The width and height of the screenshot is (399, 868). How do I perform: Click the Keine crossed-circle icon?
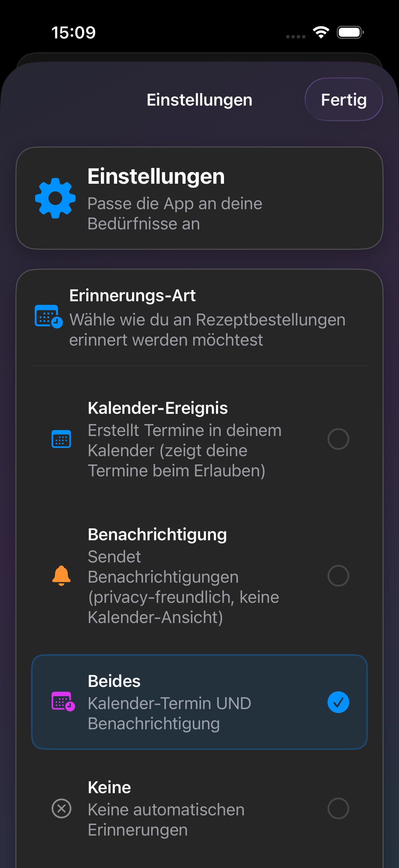click(x=61, y=809)
